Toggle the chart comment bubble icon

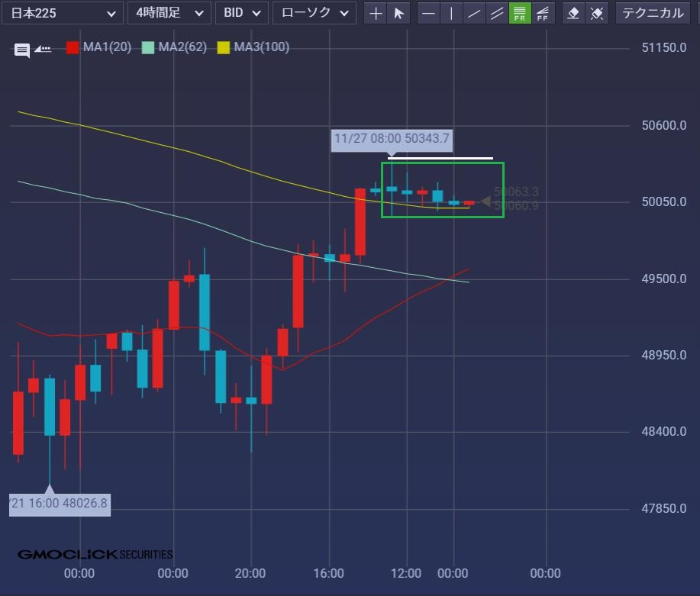tap(23, 50)
